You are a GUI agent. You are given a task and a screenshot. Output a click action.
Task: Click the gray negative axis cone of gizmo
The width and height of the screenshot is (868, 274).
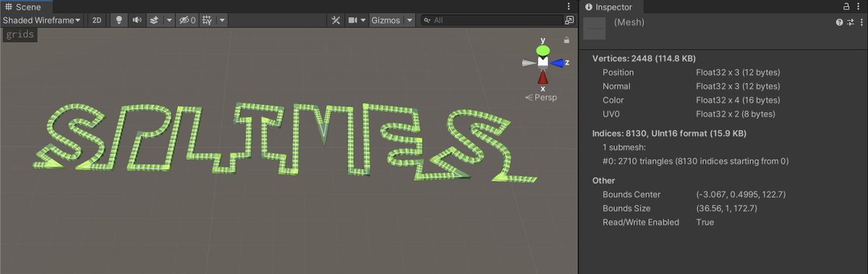click(528, 63)
